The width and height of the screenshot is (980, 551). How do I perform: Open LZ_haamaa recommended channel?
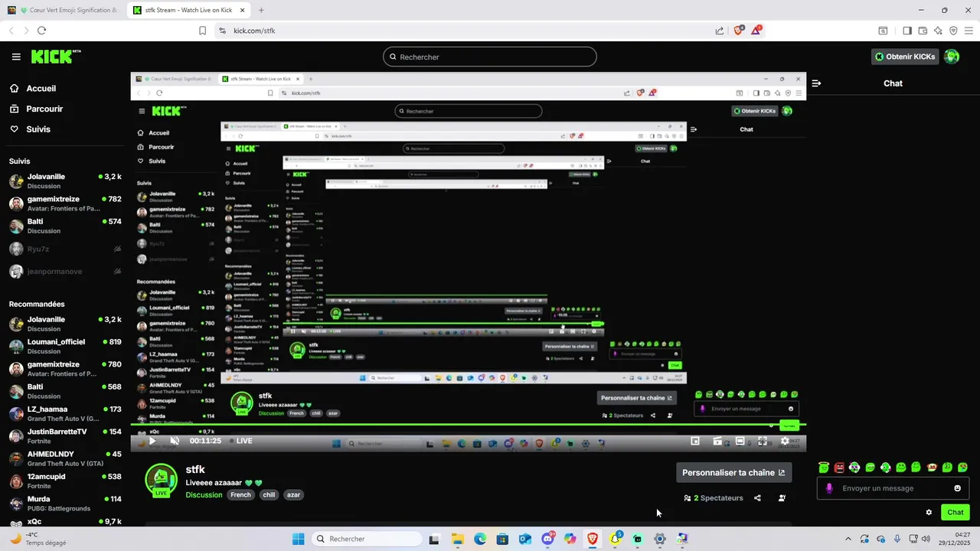[x=65, y=414]
